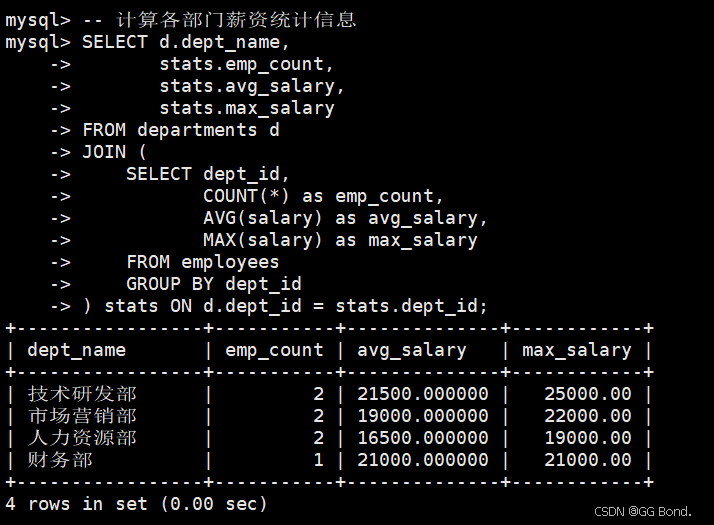Click the 'avg_salary' column header

pos(412,350)
